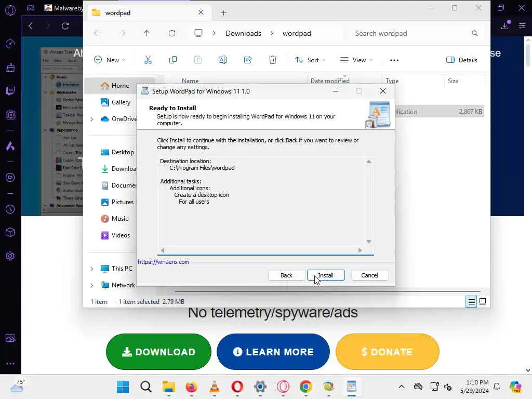Delete the selected file with trash icon
This screenshot has height=399, width=532.
273,60
